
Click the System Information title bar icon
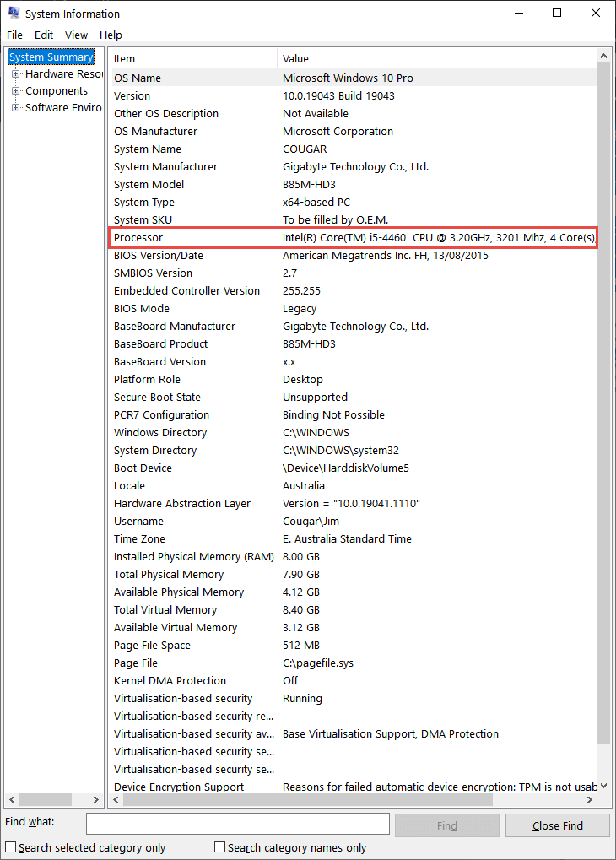[14, 14]
